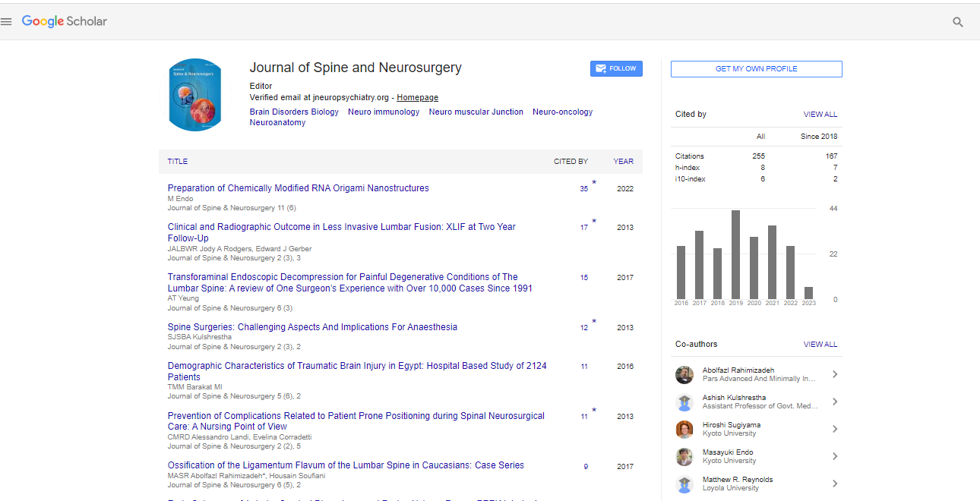Expand the chevron next to Hiroshi Sugiyama
The height and width of the screenshot is (501, 980).
coord(835,429)
